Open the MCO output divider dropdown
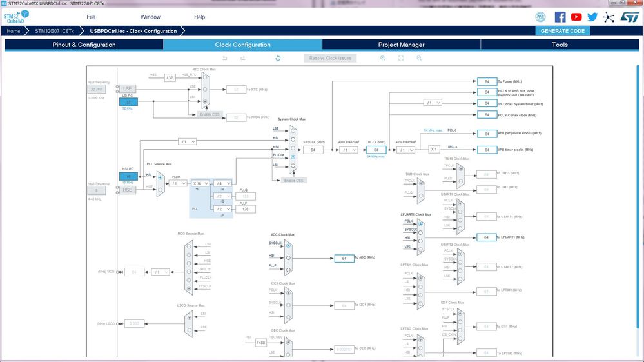 [x=160, y=272]
